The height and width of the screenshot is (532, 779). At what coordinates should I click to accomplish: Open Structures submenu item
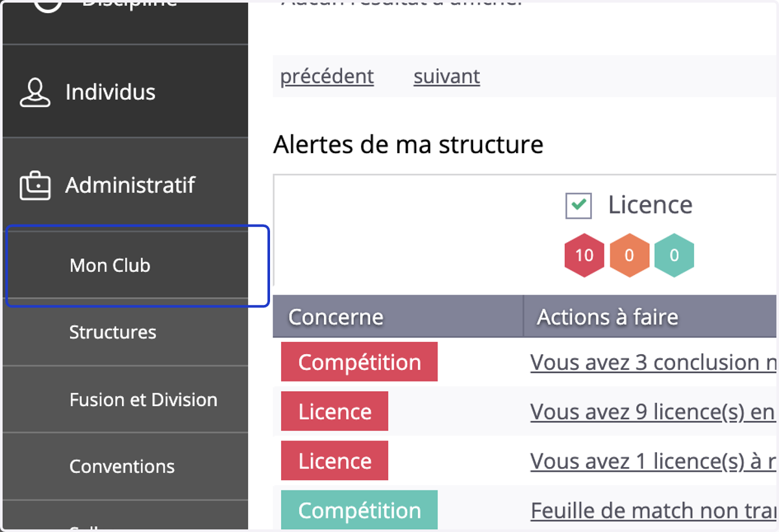click(x=125, y=332)
